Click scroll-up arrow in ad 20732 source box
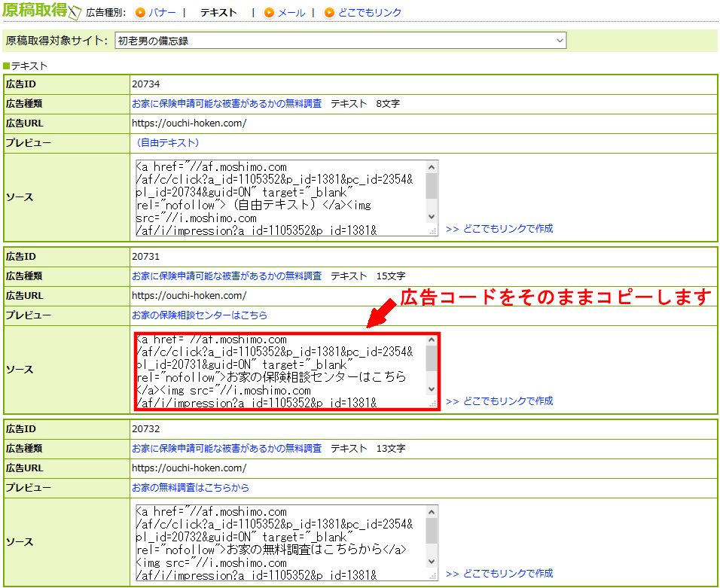The width and height of the screenshot is (720, 588). (432, 512)
